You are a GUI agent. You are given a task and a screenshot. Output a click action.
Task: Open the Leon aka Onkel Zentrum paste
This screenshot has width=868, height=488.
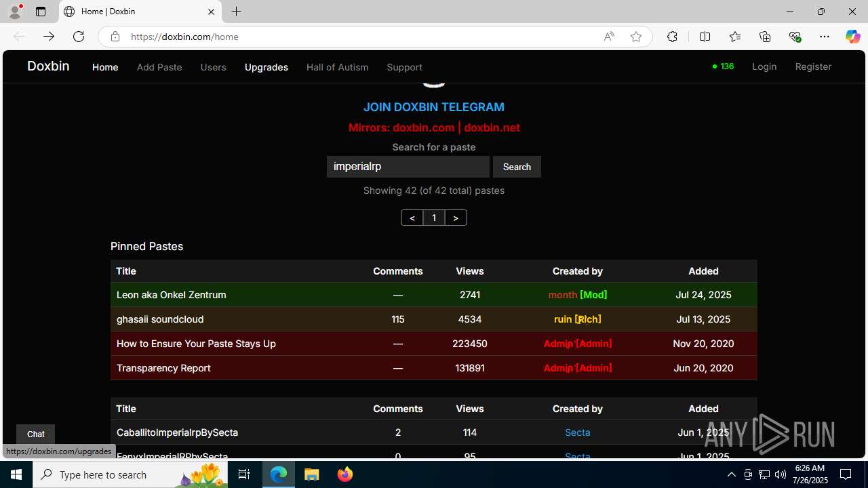coord(172,295)
